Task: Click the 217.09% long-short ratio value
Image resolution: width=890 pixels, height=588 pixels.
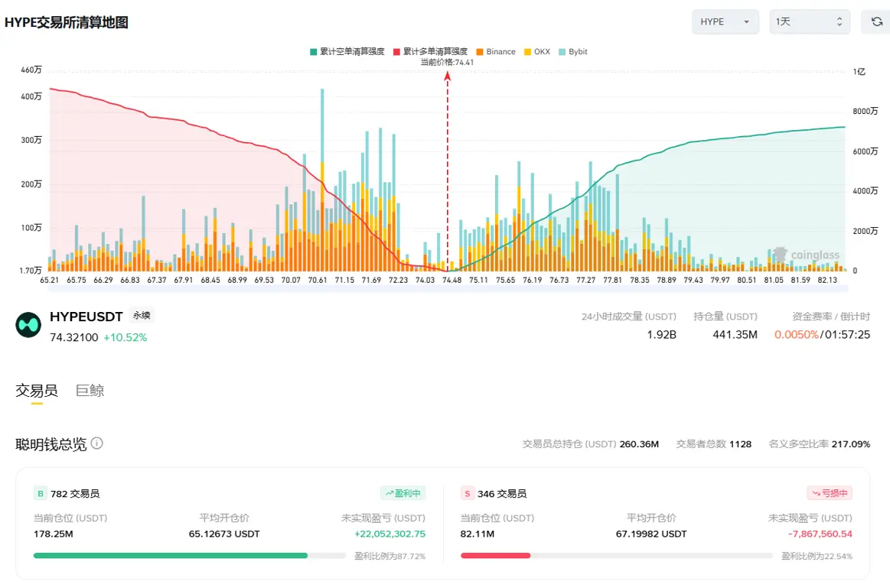Action: tap(851, 444)
